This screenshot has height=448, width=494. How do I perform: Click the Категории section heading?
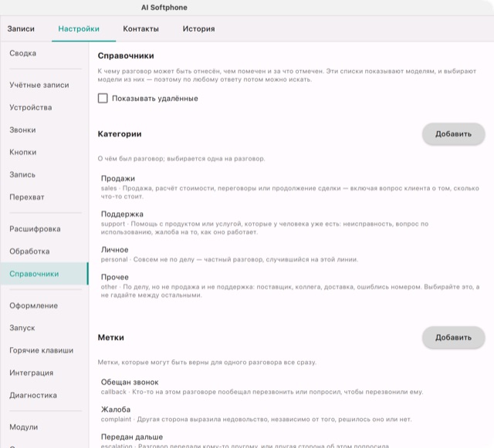(120, 134)
